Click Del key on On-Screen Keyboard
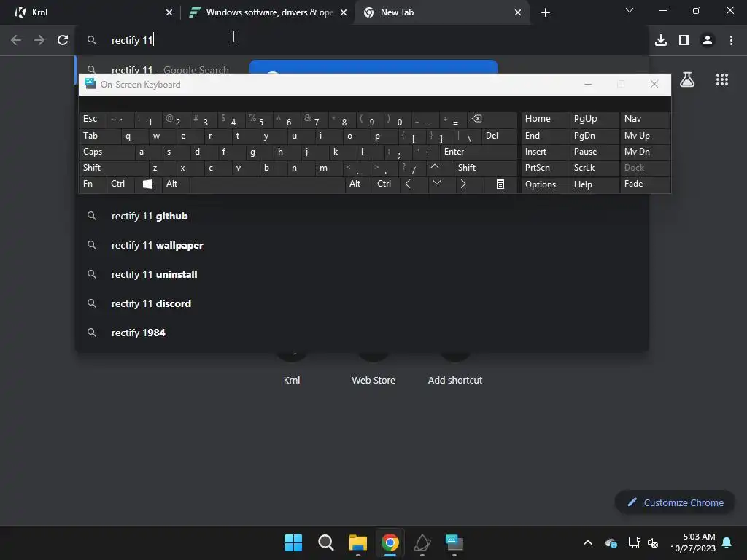 point(499,136)
